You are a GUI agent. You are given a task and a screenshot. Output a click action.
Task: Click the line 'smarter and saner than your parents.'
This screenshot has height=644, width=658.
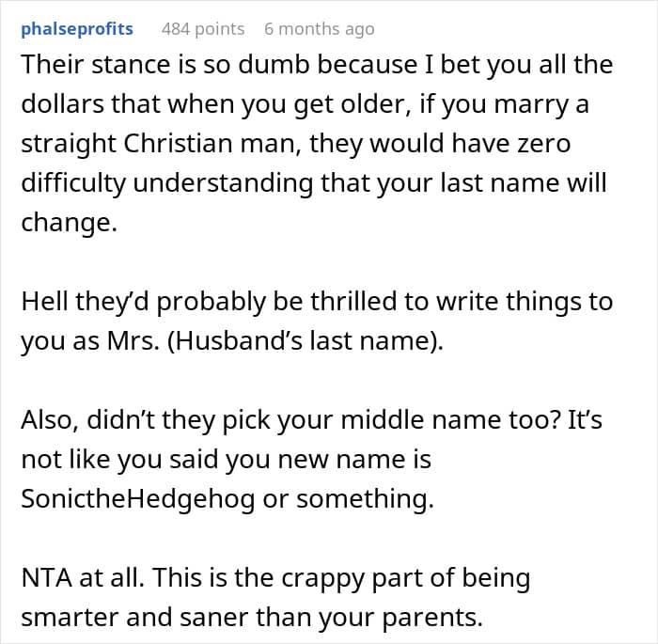point(252,618)
